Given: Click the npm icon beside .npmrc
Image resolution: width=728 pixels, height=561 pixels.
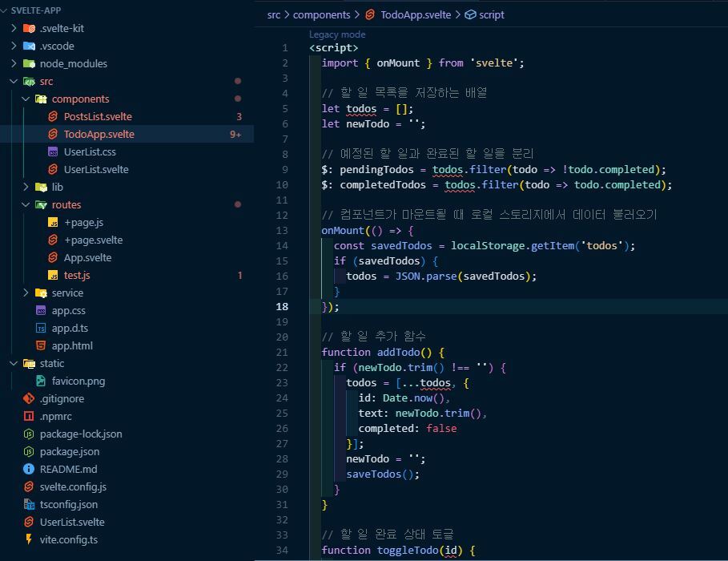Looking at the screenshot, I should pos(29,417).
